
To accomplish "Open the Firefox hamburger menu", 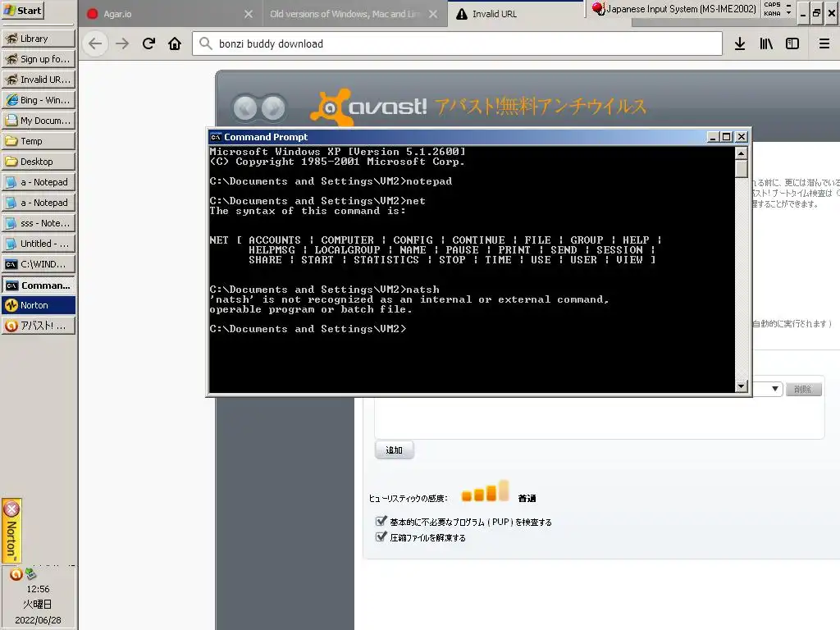I will 824,44.
